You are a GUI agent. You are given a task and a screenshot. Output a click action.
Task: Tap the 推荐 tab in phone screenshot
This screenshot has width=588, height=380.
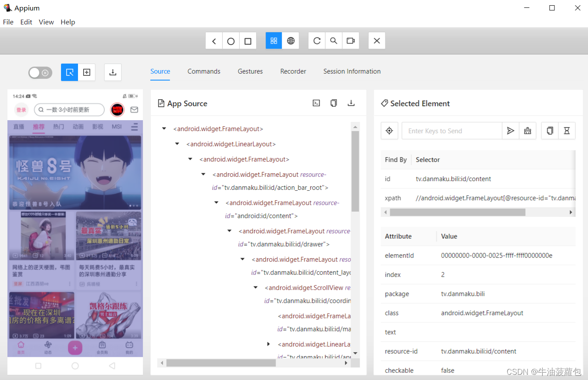39,127
